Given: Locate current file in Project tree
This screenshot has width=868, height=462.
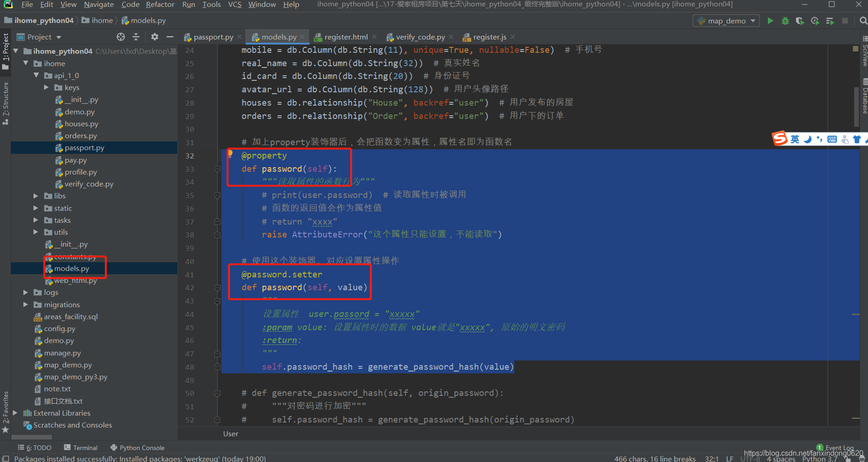Looking at the screenshot, I should point(121,37).
